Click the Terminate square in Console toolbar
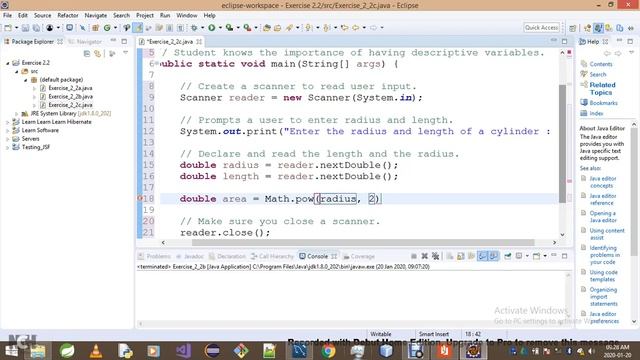The width and height of the screenshot is (640, 360). coord(413,256)
